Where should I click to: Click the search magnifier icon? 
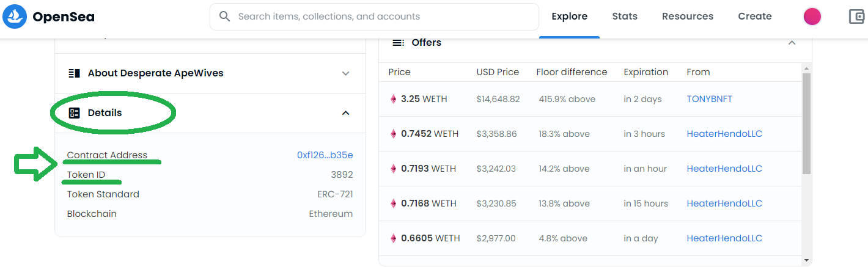pyautogui.click(x=225, y=16)
